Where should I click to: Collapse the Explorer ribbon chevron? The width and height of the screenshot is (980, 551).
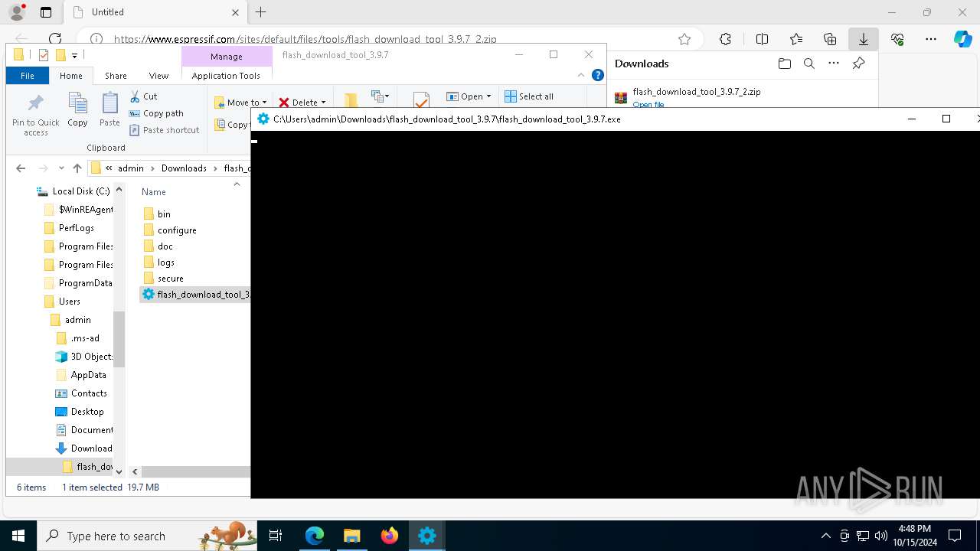(581, 75)
